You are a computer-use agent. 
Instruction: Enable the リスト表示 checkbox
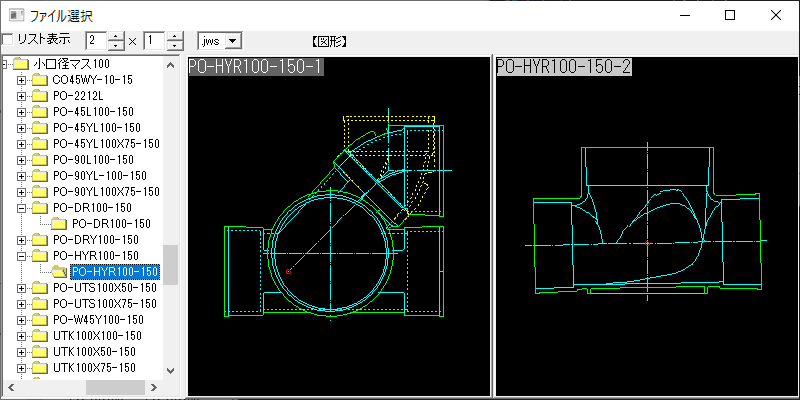pos(8,40)
